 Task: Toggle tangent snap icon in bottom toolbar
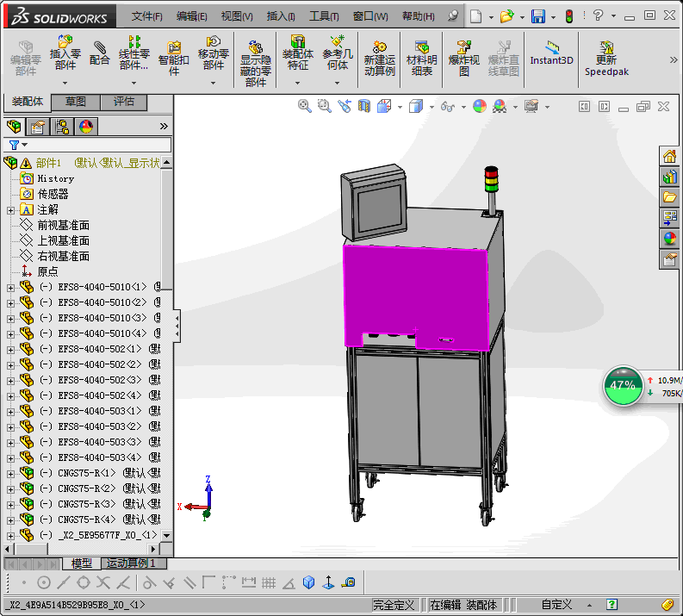pyautogui.click(x=149, y=582)
